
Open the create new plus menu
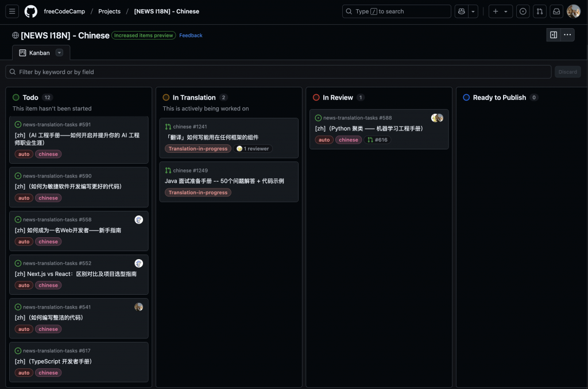point(500,11)
